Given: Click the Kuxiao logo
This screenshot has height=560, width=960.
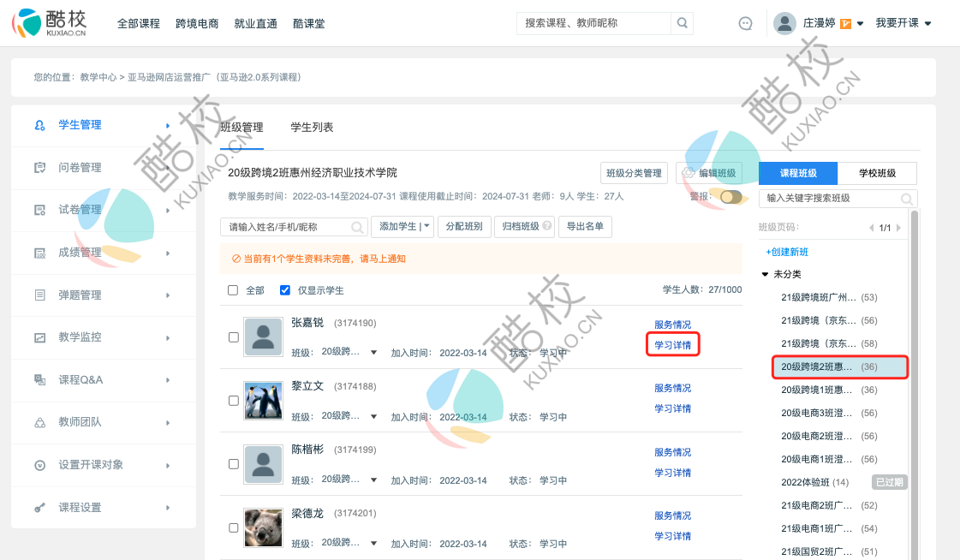Looking at the screenshot, I should pyautogui.click(x=50, y=22).
